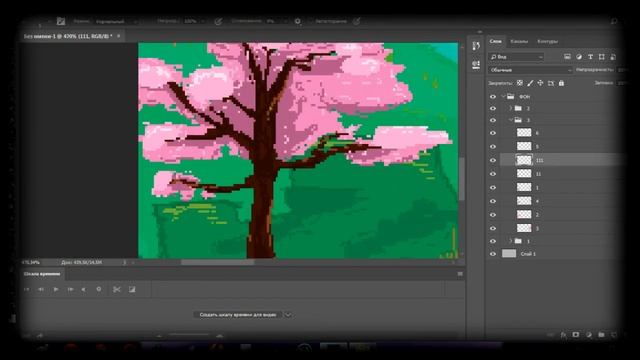The height and width of the screenshot is (360, 640).
Task: Filter layers by adjustment layer icon
Action: 579,57
